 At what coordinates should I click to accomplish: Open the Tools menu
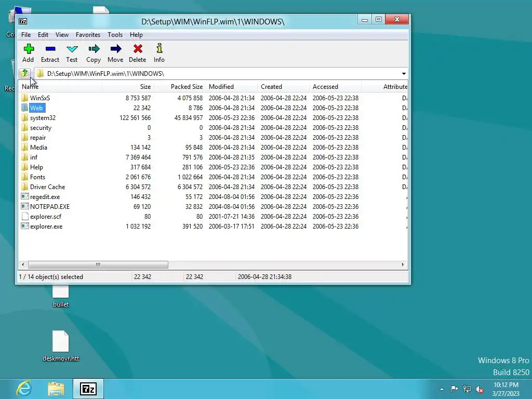point(115,35)
